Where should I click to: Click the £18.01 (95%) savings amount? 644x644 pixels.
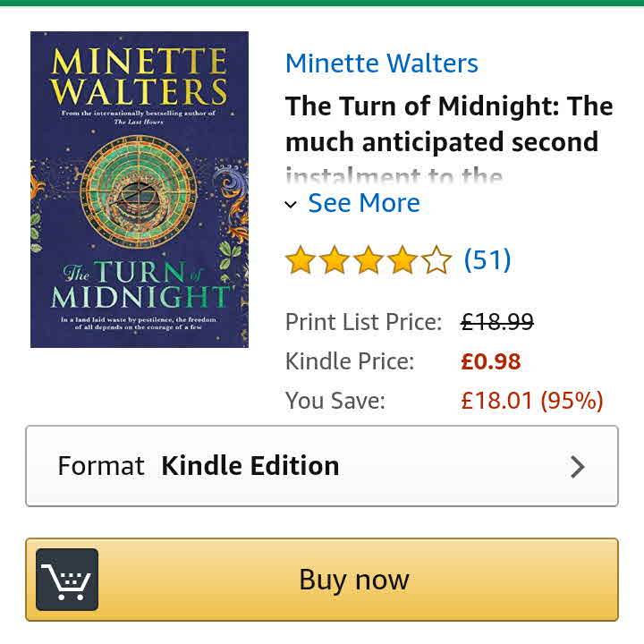(x=531, y=401)
